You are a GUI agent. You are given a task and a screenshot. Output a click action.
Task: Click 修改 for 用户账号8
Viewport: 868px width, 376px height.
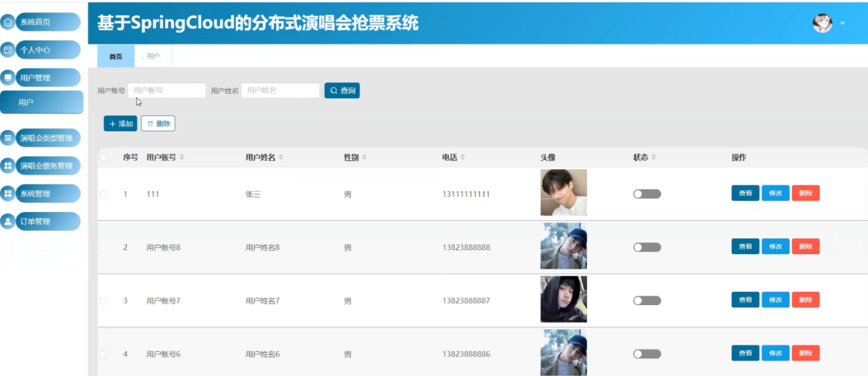[x=775, y=246]
